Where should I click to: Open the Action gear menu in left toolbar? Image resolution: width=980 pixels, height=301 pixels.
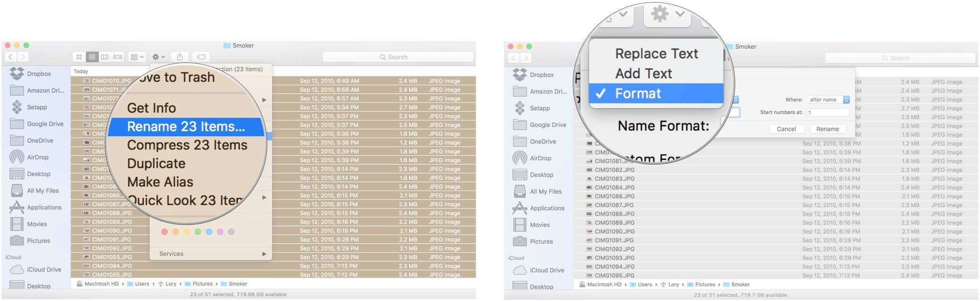158,57
